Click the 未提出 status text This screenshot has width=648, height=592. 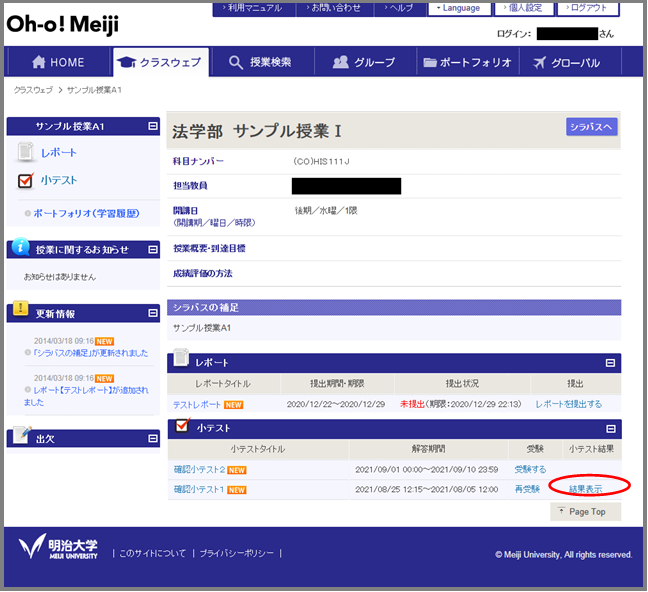412,404
